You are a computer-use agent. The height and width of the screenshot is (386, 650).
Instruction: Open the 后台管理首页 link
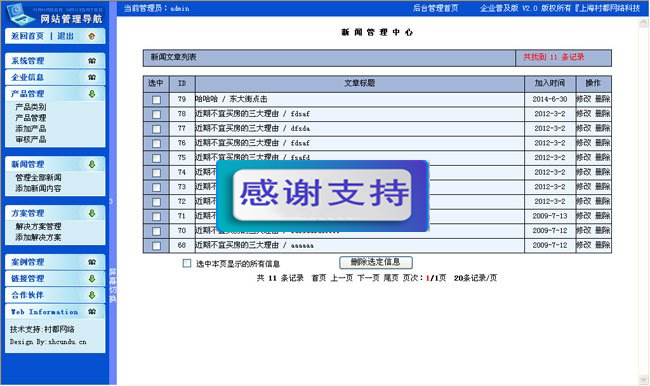435,8
